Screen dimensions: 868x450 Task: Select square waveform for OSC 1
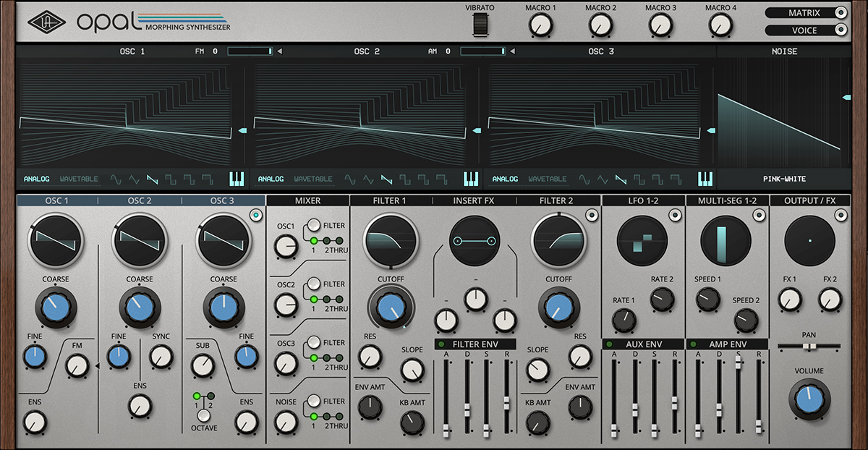coord(171,179)
